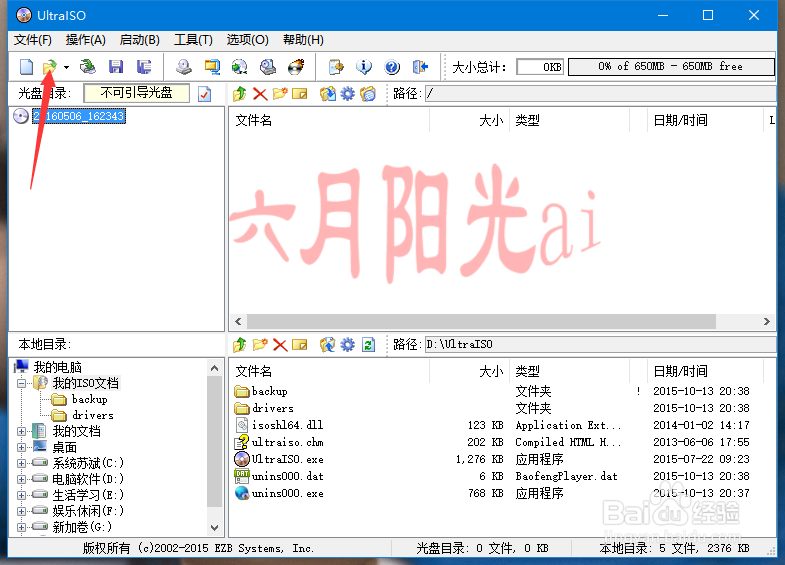
Task: Open the 操作(A) menu
Action: [x=86, y=40]
